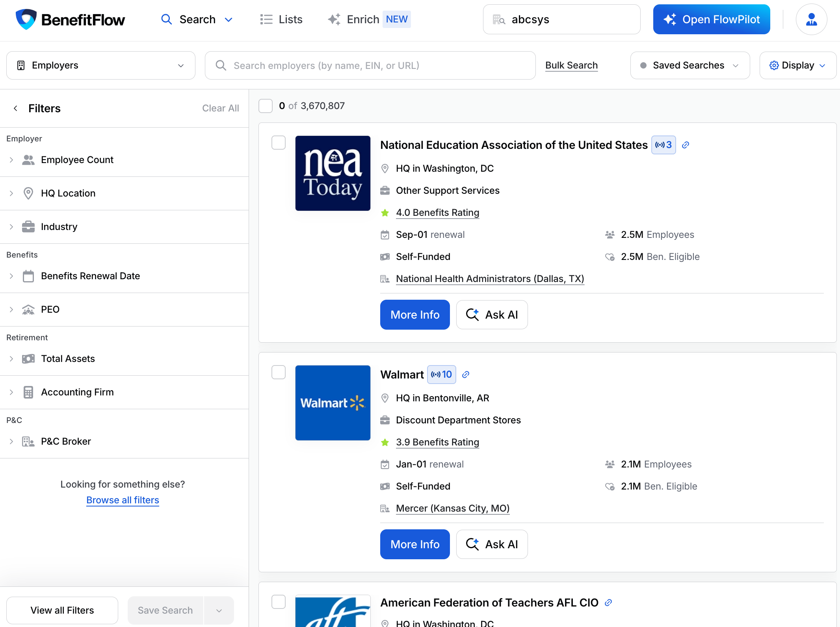This screenshot has height=627, width=840.
Task: Click the abcsys company search field
Action: tap(562, 19)
